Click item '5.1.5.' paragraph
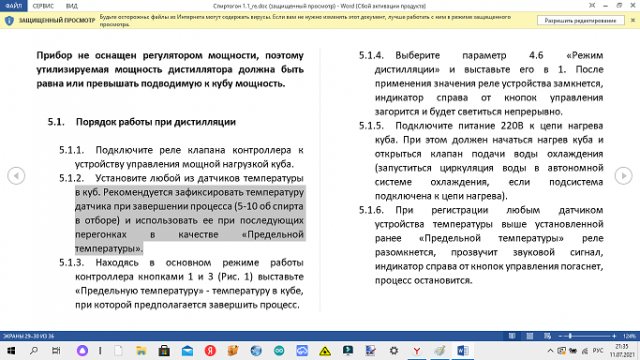Image resolution: width=640 pixels, height=360 pixels. coord(481,161)
